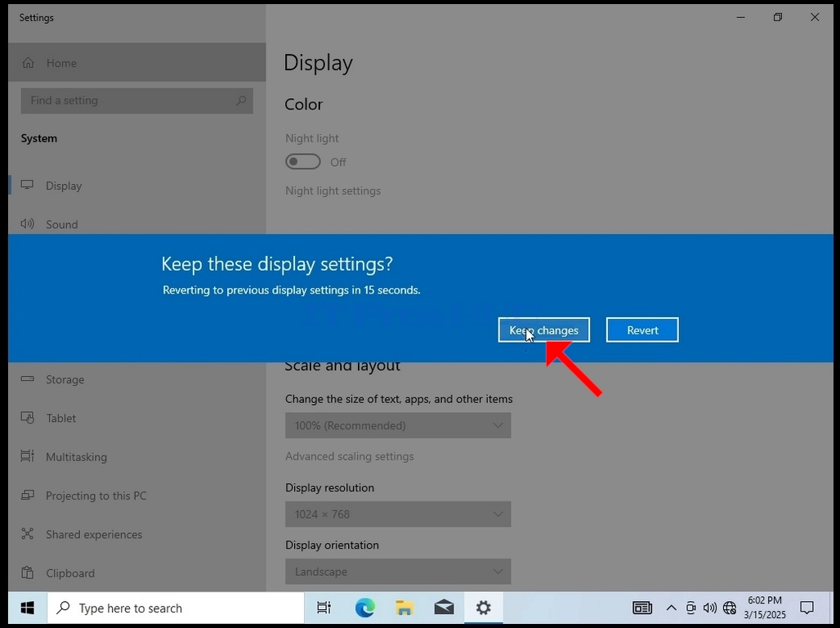Open Microsoft Edge from taskbar

[364, 608]
